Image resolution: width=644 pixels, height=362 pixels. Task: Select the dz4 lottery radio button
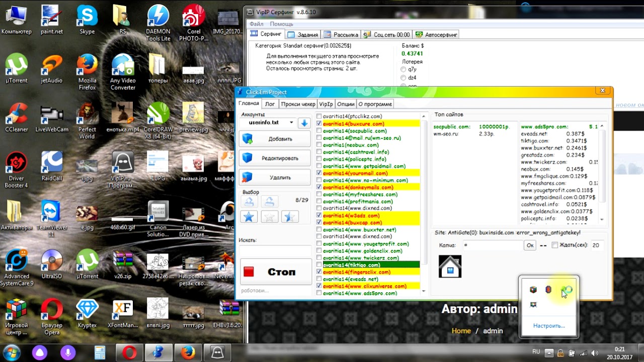pyautogui.click(x=404, y=78)
